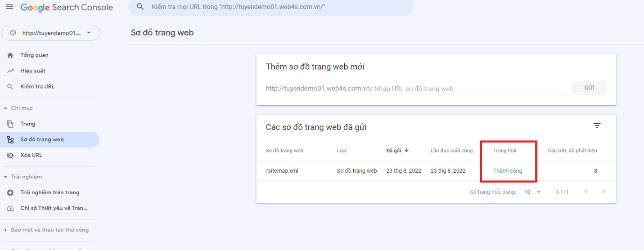Screen dimensions: 644x250
Task: Select Sơ đồ trang web in sidebar
Action: click(50, 140)
